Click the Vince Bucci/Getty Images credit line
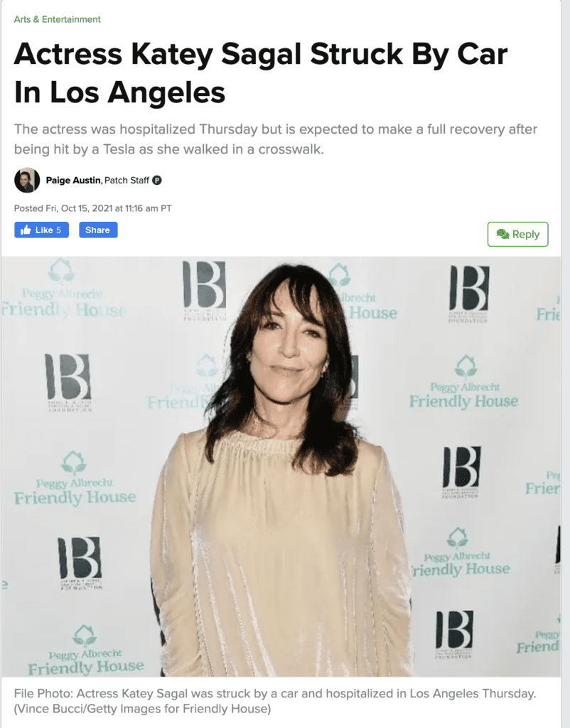 pos(142,709)
